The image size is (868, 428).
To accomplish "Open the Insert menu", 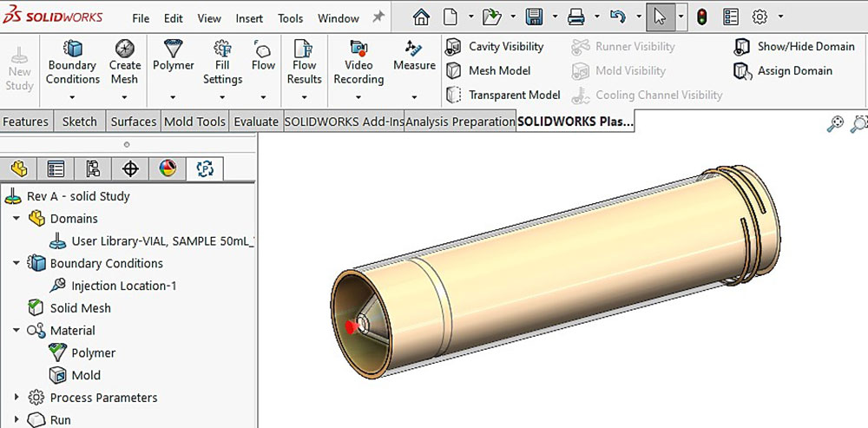I will point(249,18).
